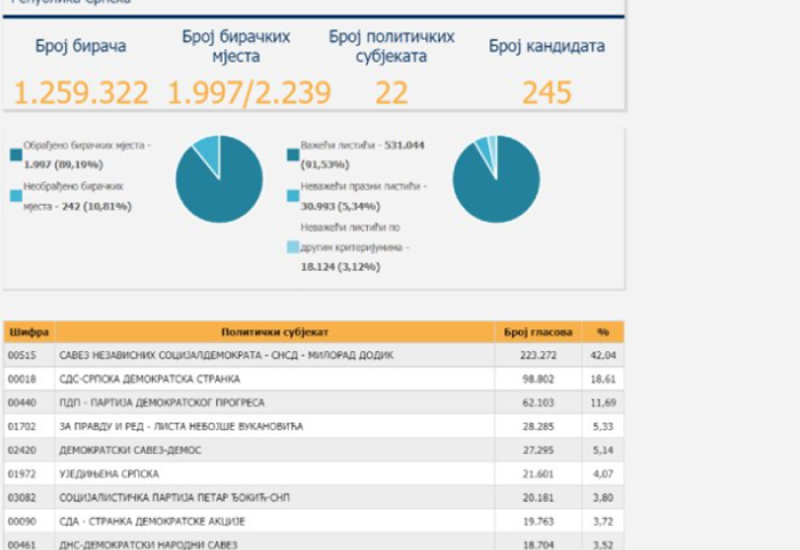Viewport: 800px width, 550px height.
Task: Select the Демократски савез-ДЕМОС row
Action: click(314, 450)
